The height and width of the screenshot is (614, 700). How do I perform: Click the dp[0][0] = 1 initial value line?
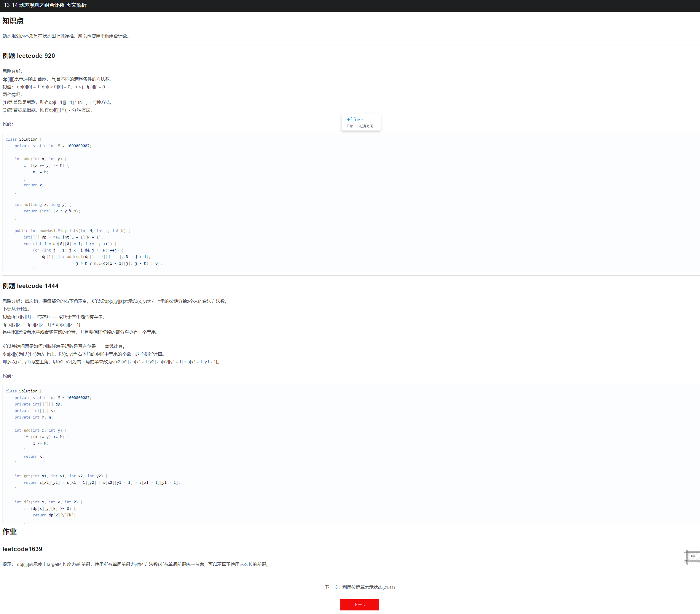click(54, 87)
